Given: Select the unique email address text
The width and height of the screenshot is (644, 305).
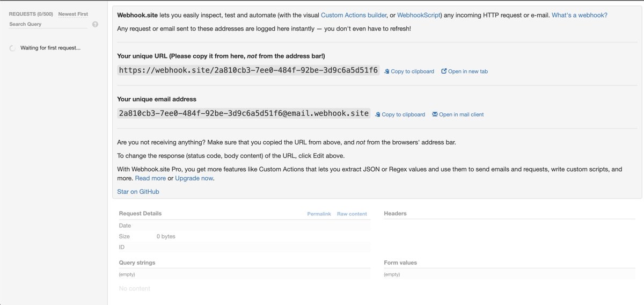Looking at the screenshot, I should pyautogui.click(x=244, y=113).
